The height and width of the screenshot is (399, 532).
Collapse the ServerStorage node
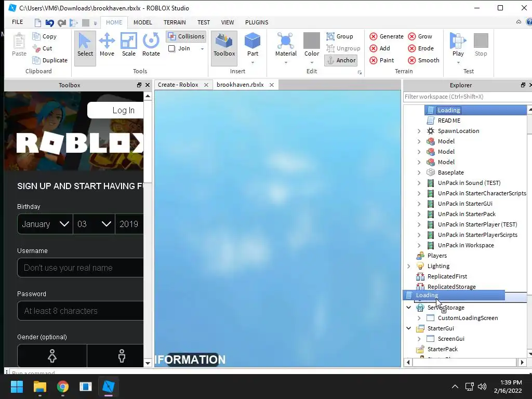tap(408, 308)
